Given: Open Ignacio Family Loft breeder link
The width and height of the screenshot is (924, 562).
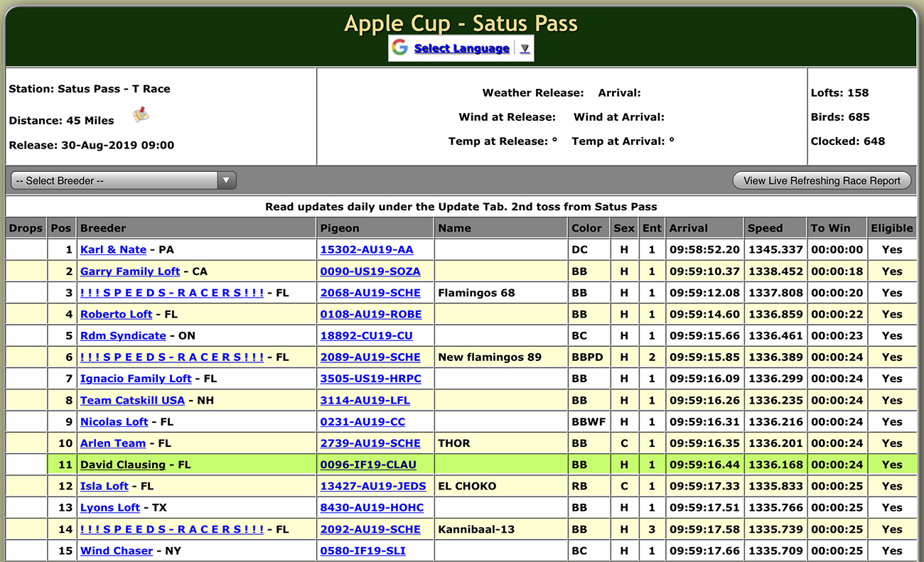Looking at the screenshot, I should [136, 379].
